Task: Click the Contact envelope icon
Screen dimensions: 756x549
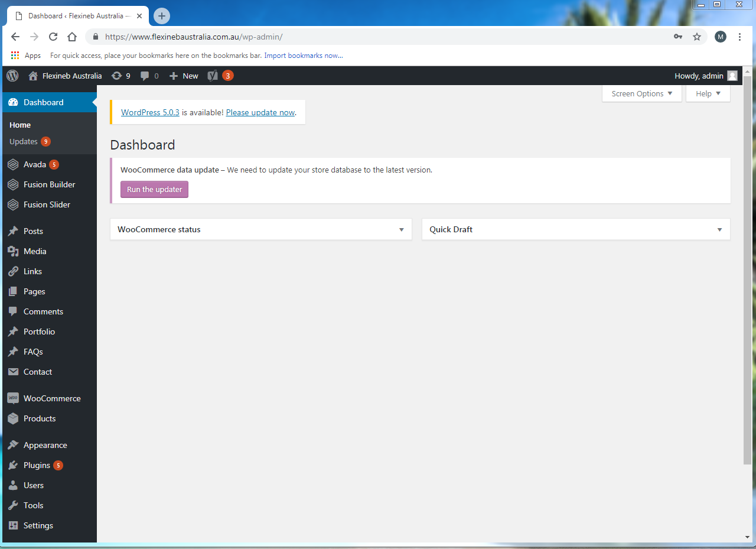Action: click(x=13, y=372)
